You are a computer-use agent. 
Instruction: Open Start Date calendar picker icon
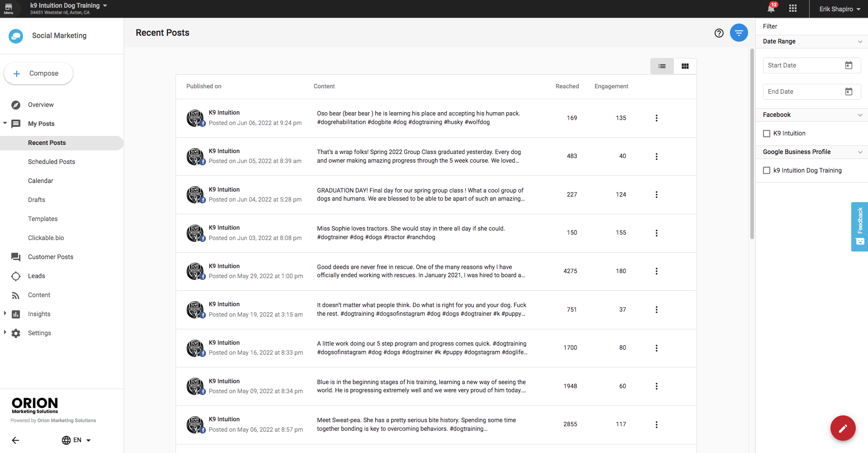pyautogui.click(x=849, y=65)
